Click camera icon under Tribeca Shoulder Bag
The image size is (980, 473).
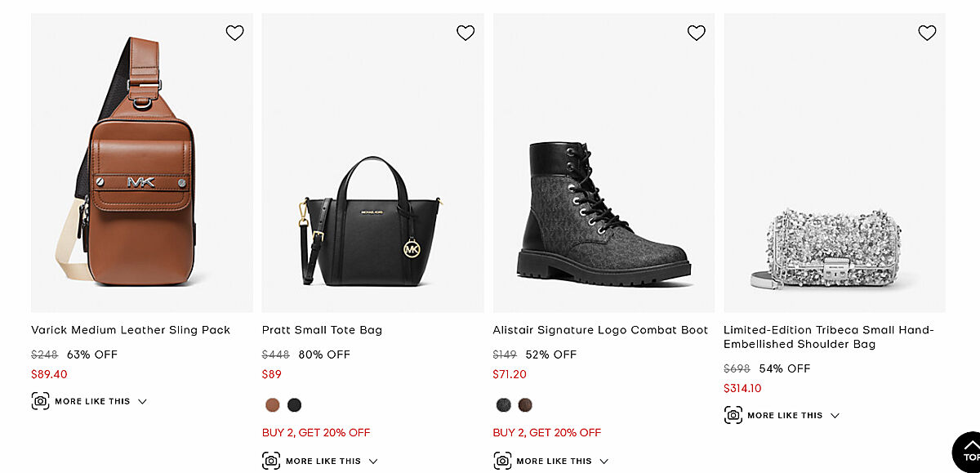point(733,415)
